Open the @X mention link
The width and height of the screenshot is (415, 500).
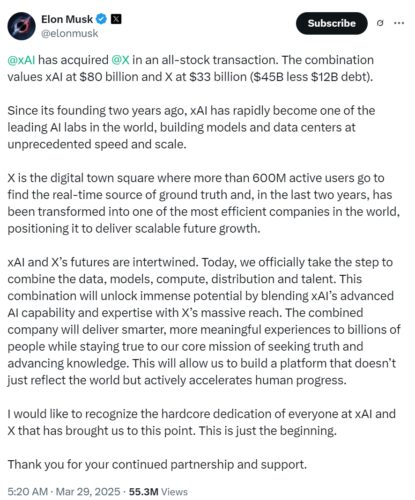click(120, 60)
